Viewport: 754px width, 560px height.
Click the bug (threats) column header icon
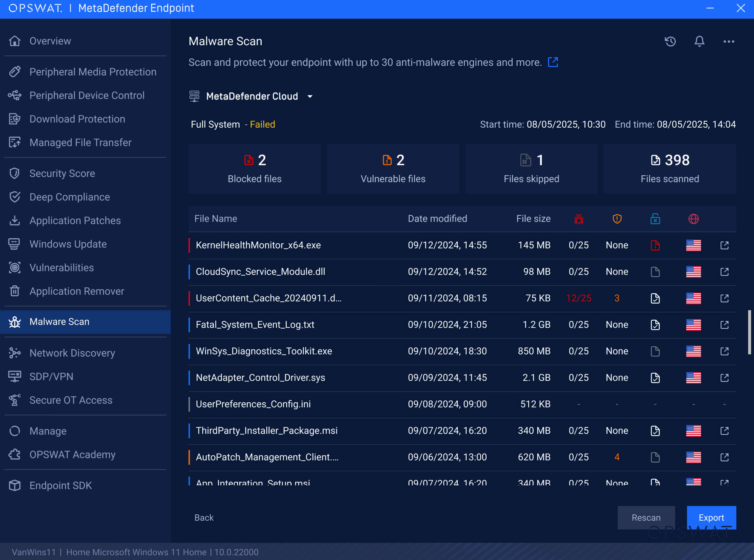(x=579, y=219)
